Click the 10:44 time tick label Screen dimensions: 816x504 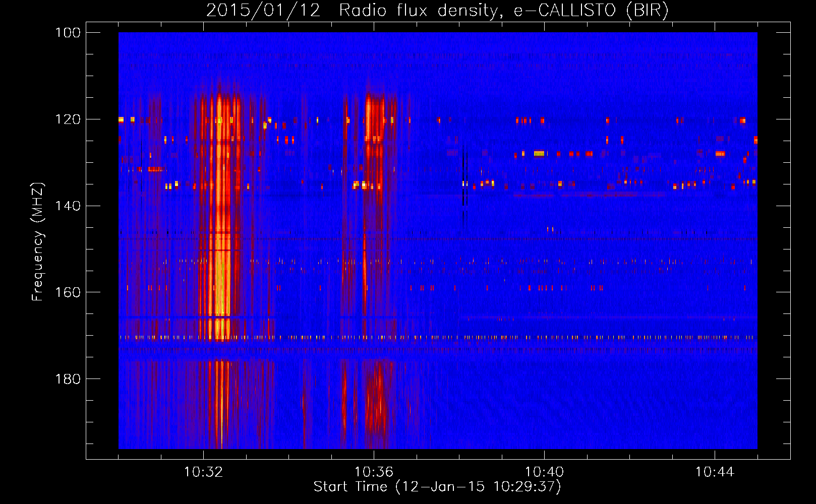point(715,472)
